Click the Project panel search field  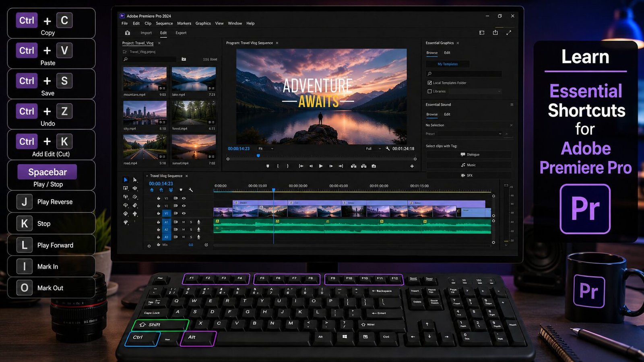[x=150, y=59]
